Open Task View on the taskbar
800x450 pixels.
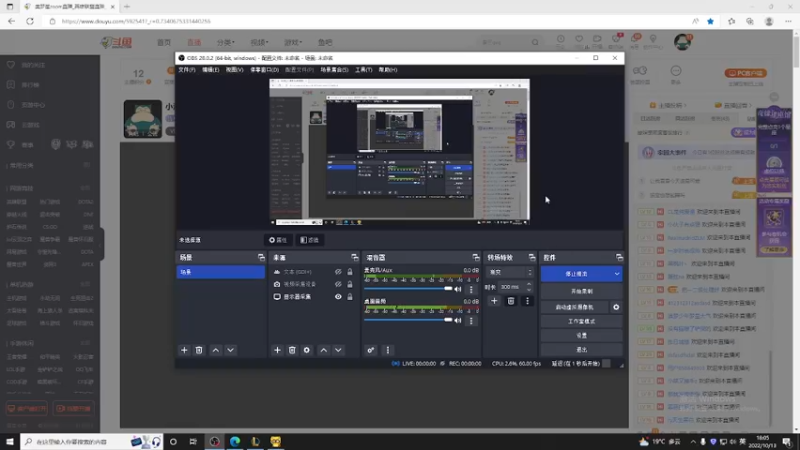click(193, 441)
